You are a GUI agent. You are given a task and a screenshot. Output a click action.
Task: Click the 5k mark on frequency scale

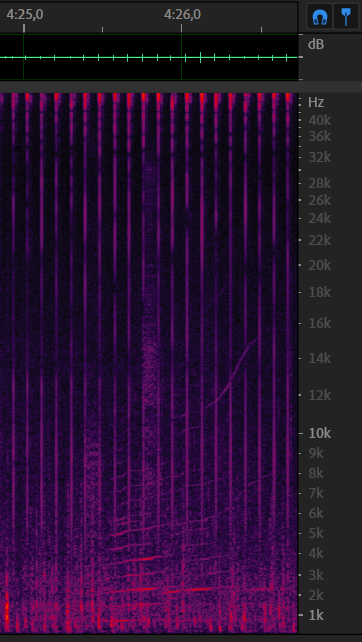316,533
